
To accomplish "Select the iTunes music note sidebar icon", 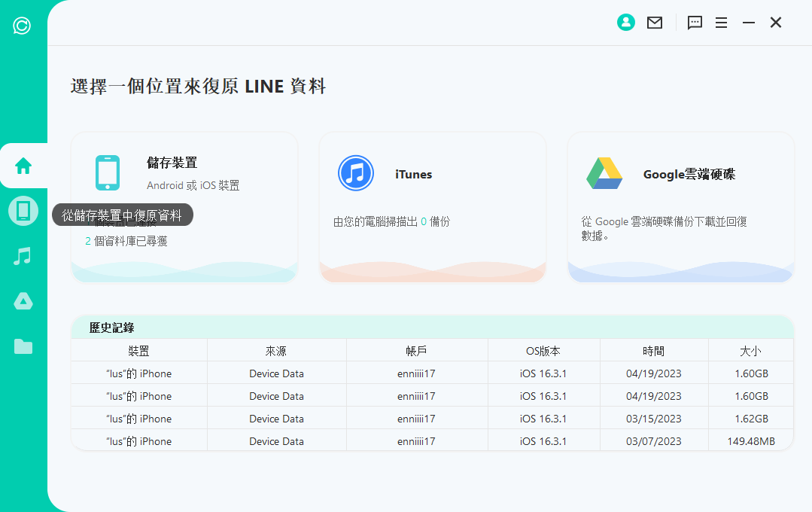I will (x=23, y=257).
